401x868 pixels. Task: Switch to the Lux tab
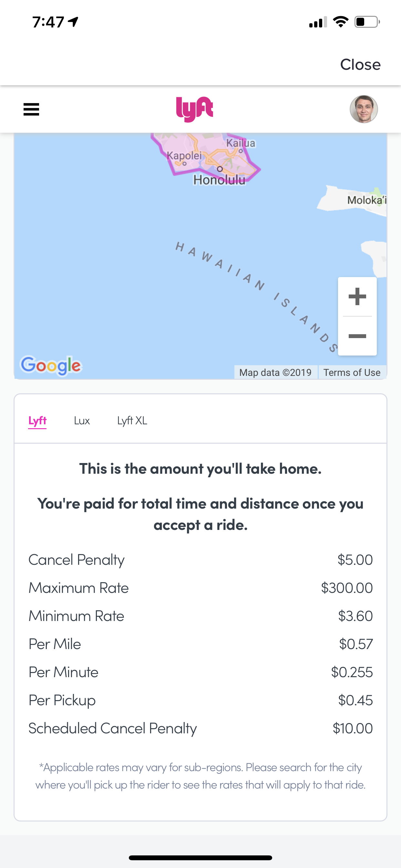tap(82, 420)
